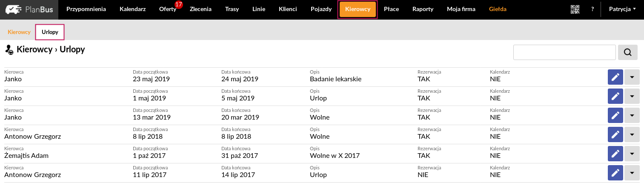Screen dimensions: 644x183
Task: Open the help question mark
Action: point(592,9)
